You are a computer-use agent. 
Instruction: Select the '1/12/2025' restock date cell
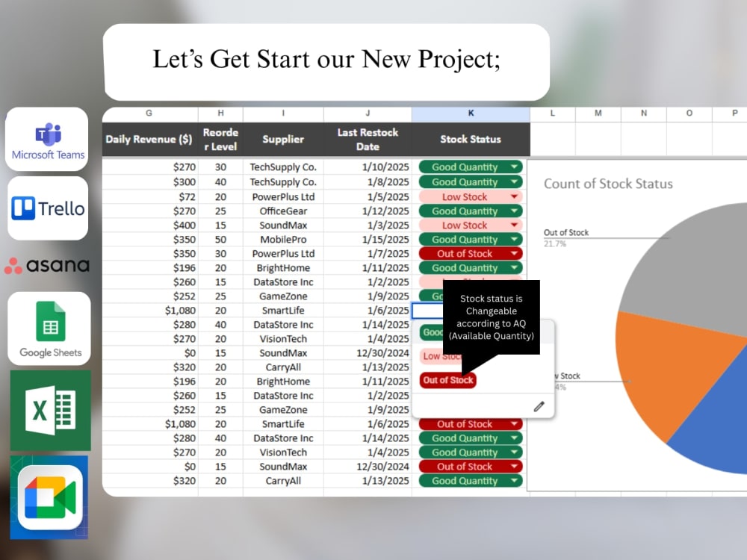(x=368, y=211)
